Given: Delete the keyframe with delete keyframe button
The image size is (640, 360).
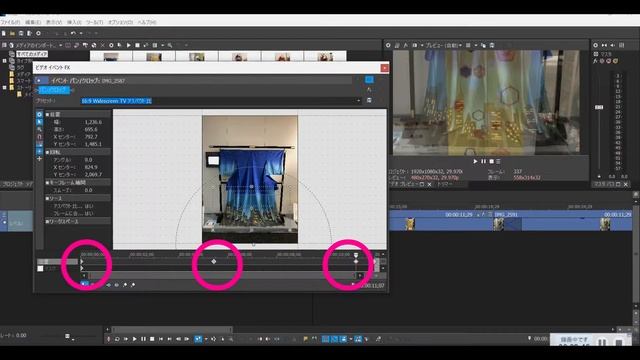Looking at the screenshot, I should point(133,284).
